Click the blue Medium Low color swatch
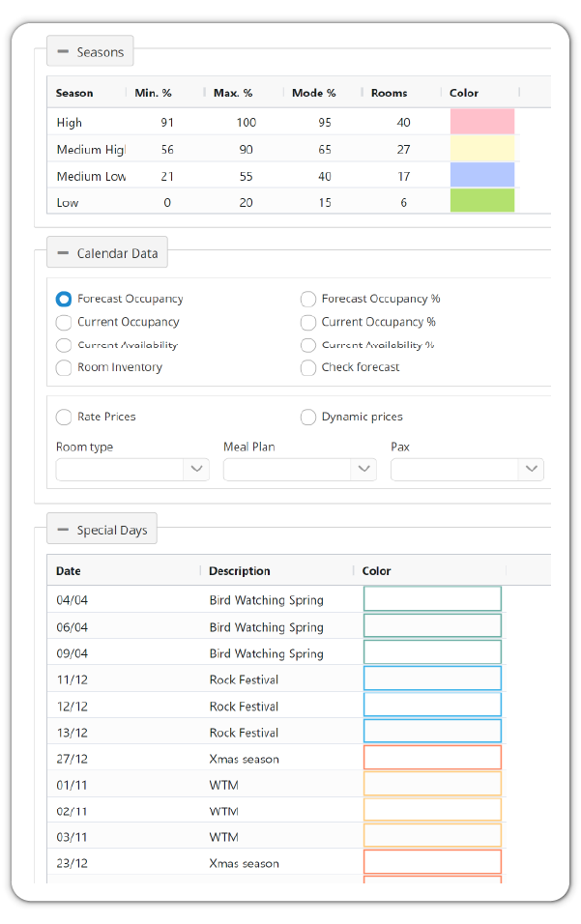The width and height of the screenshot is (581, 924). (x=482, y=175)
